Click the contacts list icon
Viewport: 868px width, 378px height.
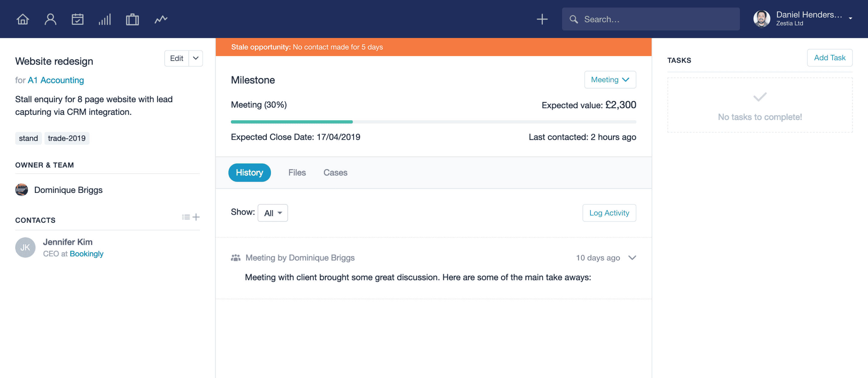(x=186, y=217)
